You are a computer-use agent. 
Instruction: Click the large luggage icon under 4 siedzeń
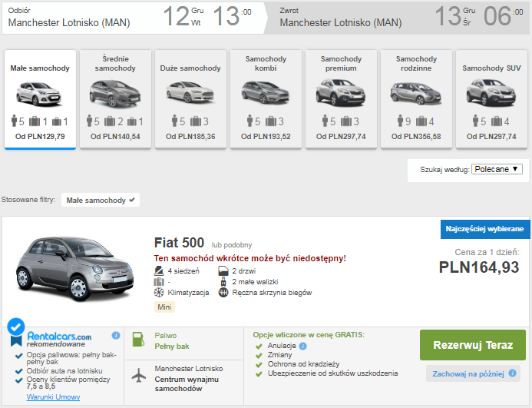[159, 282]
